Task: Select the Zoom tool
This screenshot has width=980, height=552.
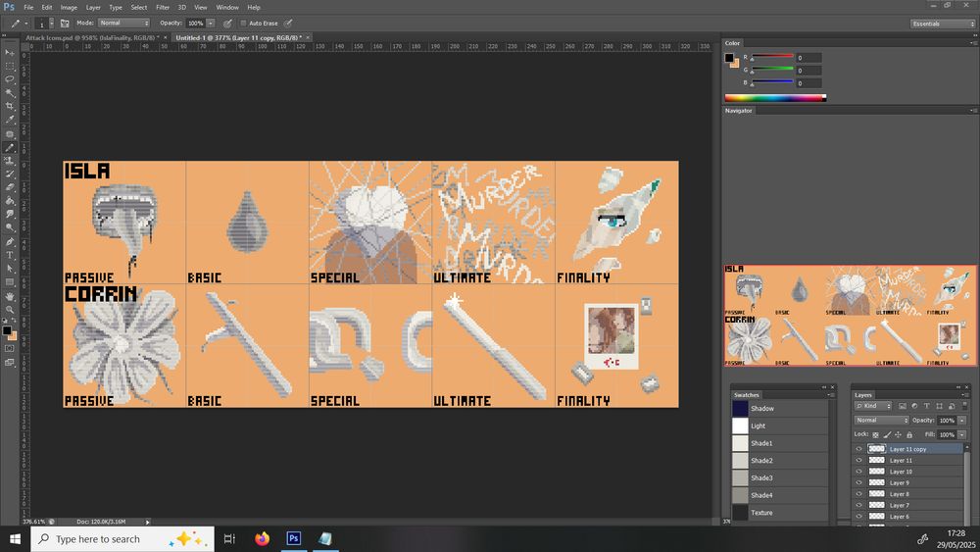Action: point(10,310)
